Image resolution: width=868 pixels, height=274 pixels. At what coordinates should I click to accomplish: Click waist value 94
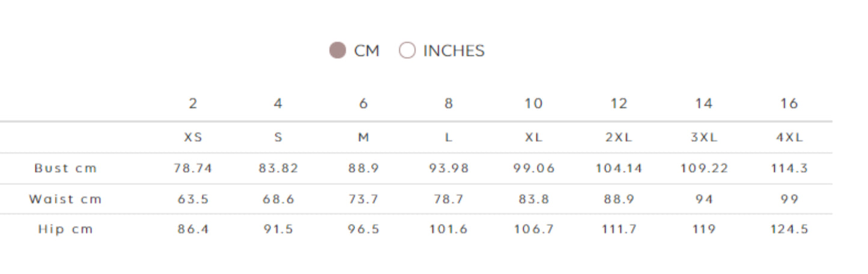point(703,199)
